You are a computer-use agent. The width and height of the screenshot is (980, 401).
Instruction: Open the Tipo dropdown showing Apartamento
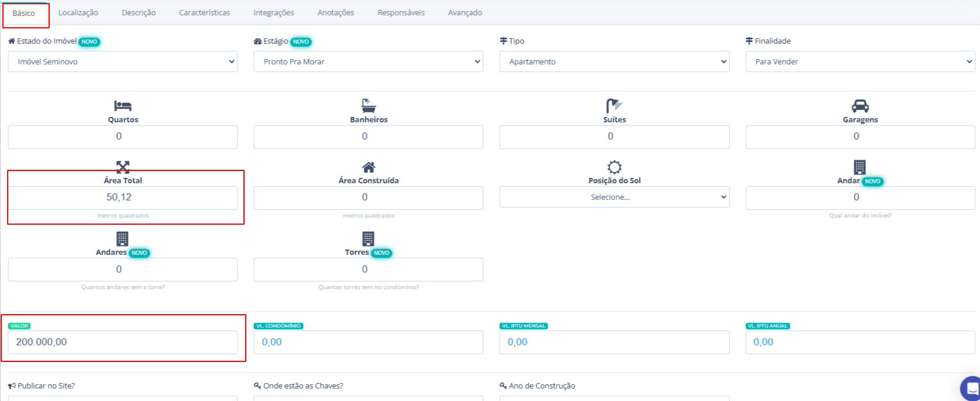[614, 62]
